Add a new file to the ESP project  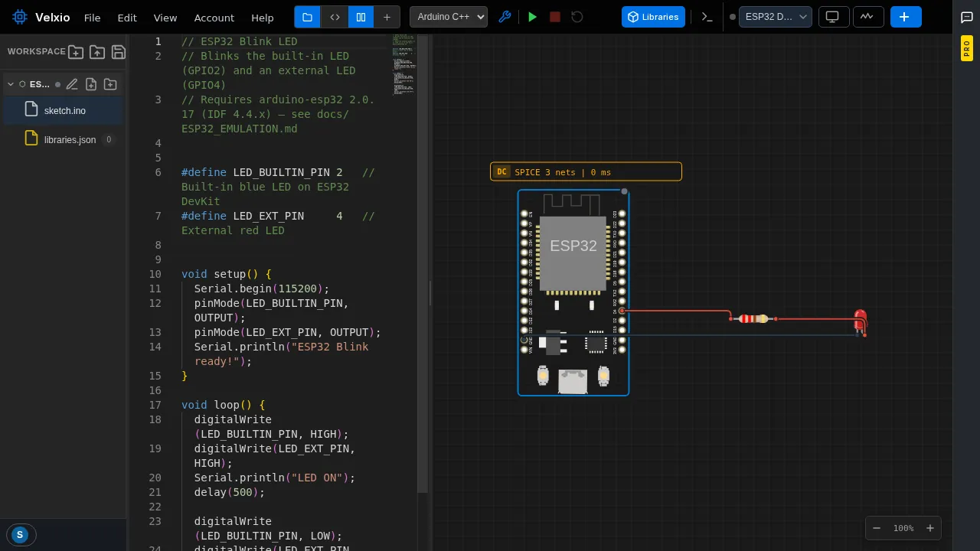click(91, 84)
